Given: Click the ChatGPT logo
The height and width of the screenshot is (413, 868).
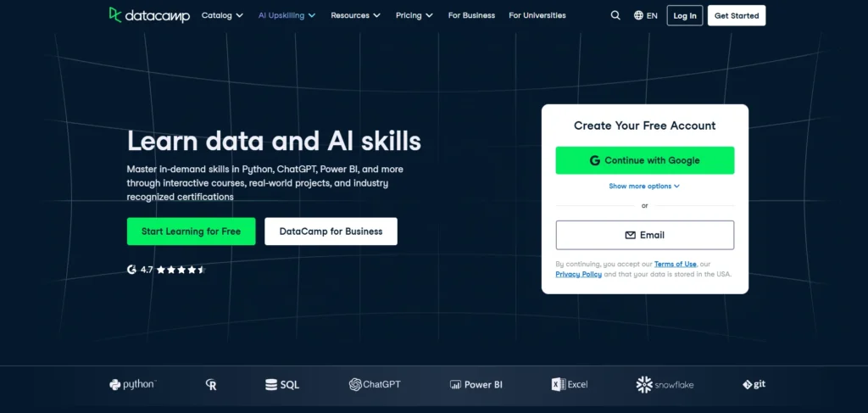Looking at the screenshot, I should pyautogui.click(x=375, y=384).
